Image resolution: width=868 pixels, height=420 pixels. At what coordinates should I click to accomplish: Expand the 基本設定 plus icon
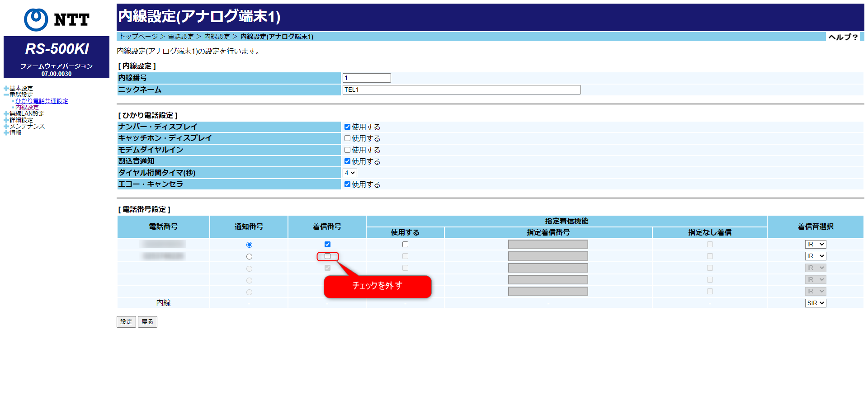pos(6,89)
